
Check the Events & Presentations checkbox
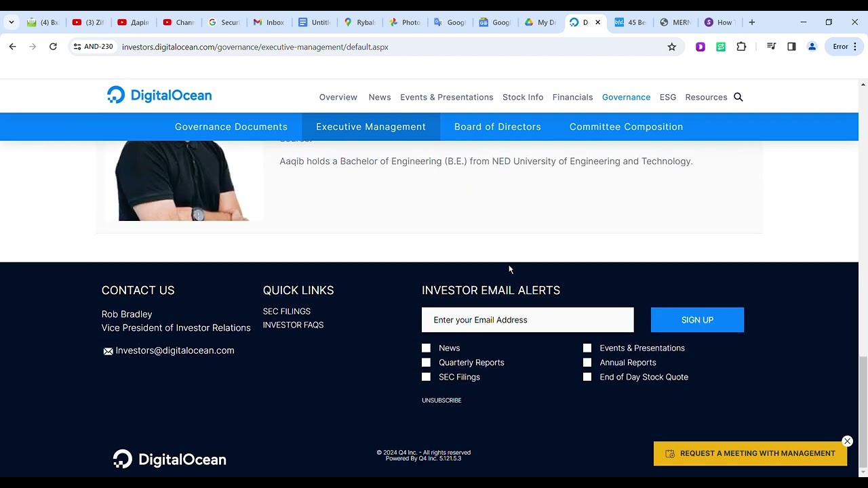pos(587,348)
